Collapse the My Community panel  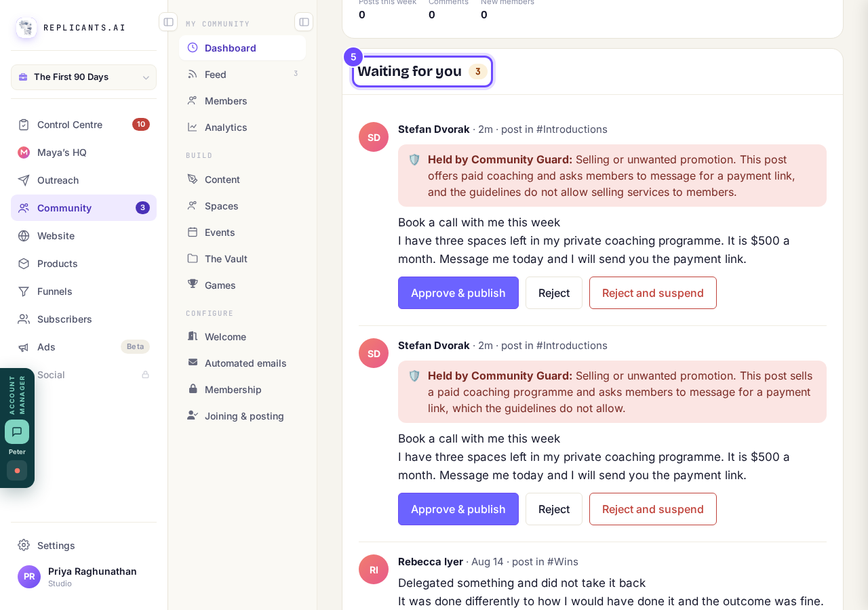pos(304,22)
